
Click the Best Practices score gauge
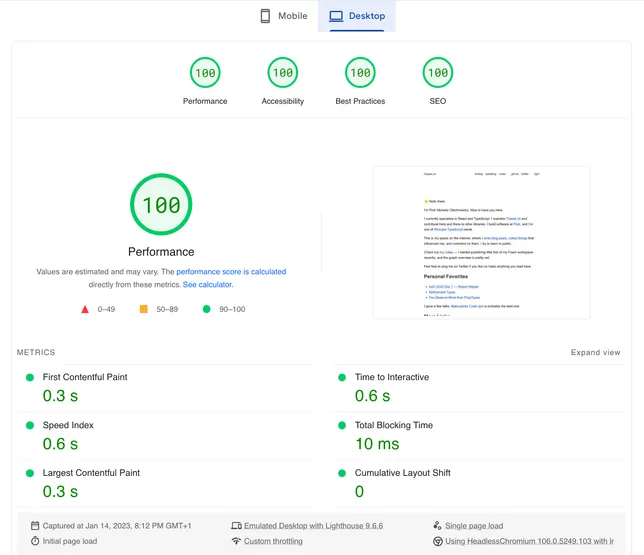tap(360, 73)
